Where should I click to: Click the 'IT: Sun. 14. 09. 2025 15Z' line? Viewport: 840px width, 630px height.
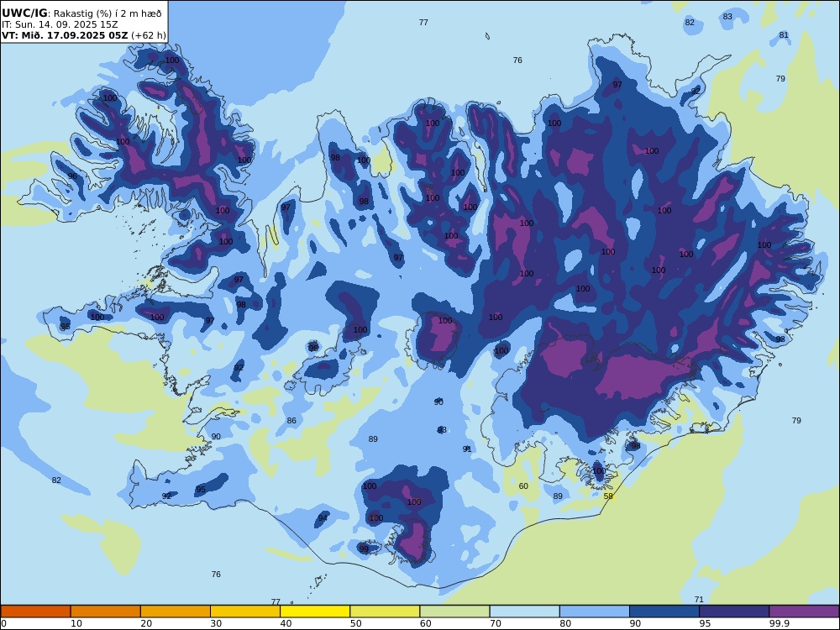(x=60, y=24)
